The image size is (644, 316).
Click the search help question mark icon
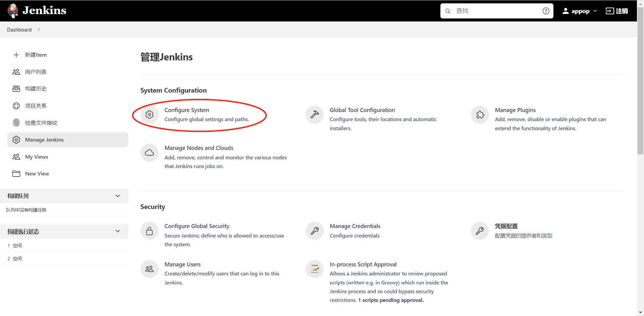pos(546,11)
